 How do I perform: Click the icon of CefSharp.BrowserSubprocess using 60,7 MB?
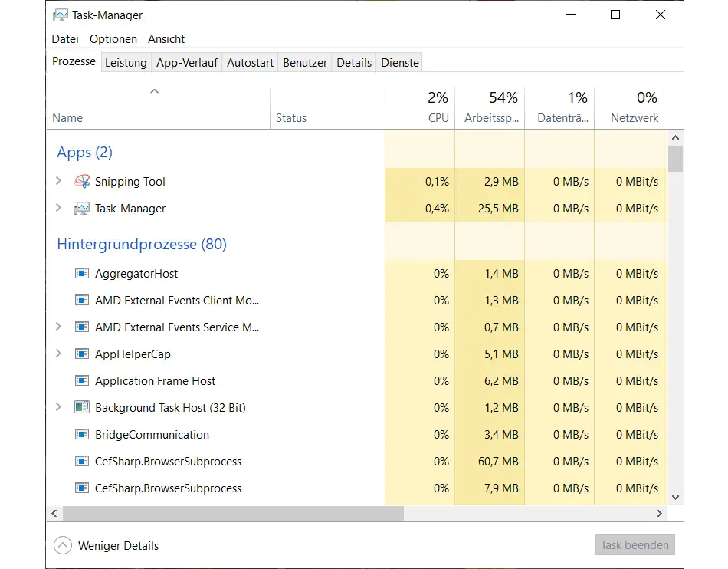(x=82, y=461)
